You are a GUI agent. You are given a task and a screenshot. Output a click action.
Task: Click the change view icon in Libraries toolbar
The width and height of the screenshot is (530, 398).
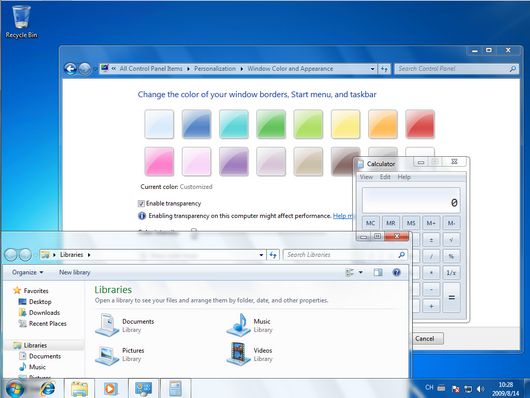(350, 272)
